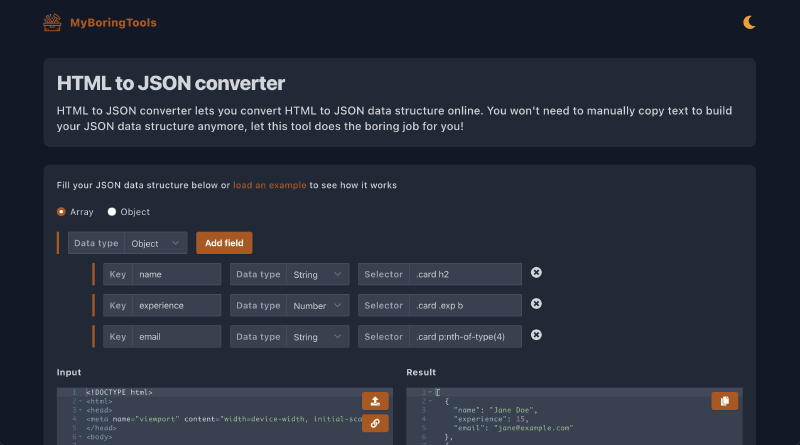The height and width of the screenshot is (445, 800).
Task: Edit the email key input field
Action: pos(177,337)
